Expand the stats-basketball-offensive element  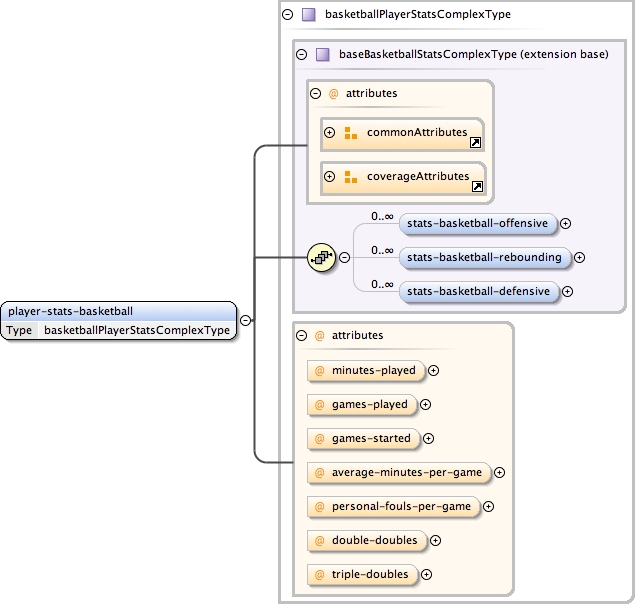point(566,224)
